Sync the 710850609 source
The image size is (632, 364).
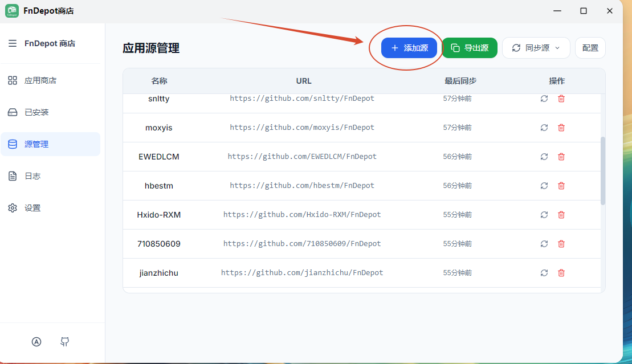tap(544, 243)
